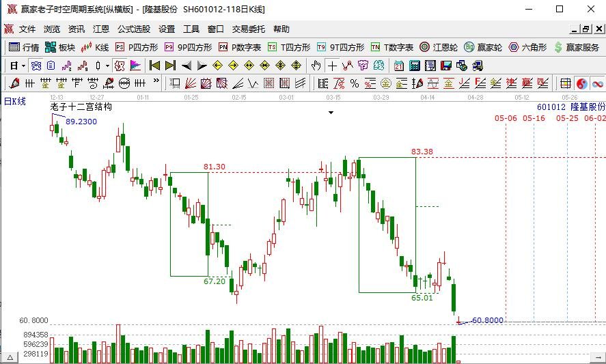Open the 工具 menu

coord(191,29)
